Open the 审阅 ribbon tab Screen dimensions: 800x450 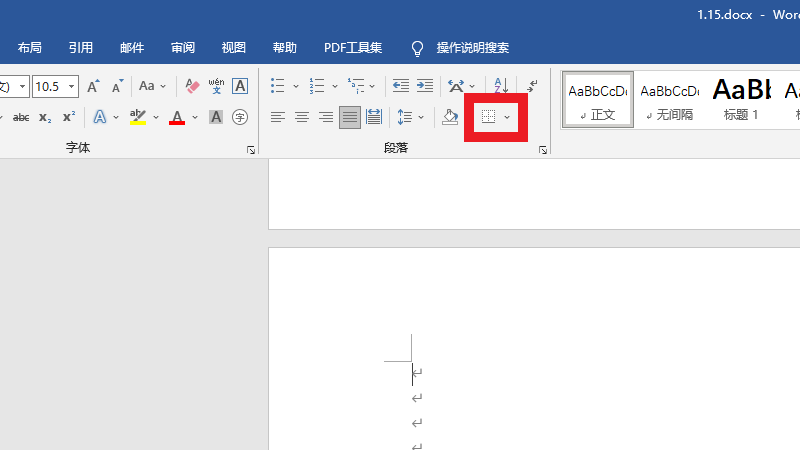pyautogui.click(x=183, y=47)
